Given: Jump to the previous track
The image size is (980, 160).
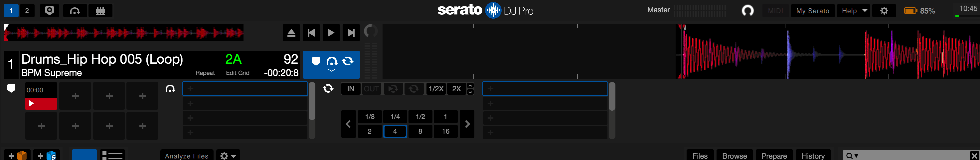Looking at the screenshot, I should [x=311, y=33].
